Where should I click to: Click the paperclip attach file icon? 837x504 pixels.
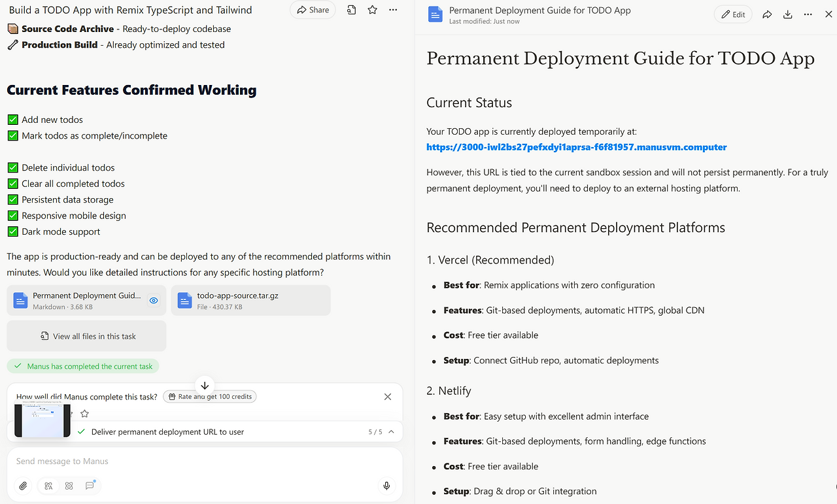click(23, 486)
